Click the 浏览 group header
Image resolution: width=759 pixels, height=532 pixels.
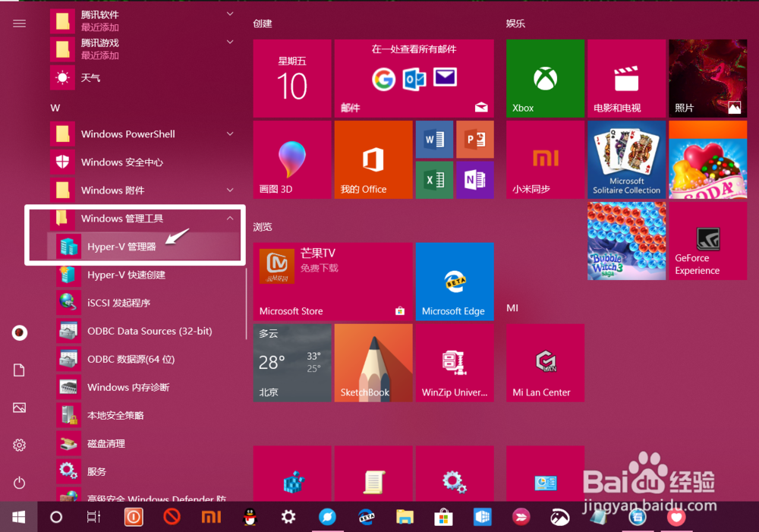pyautogui.click(x=263, y=227)
